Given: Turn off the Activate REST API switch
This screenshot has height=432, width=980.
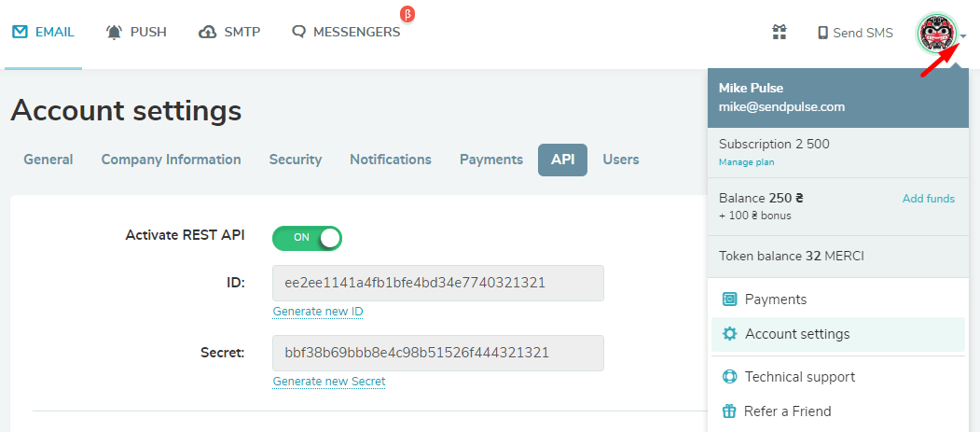Looking at the screenshot, I should [x=307, y=238].
